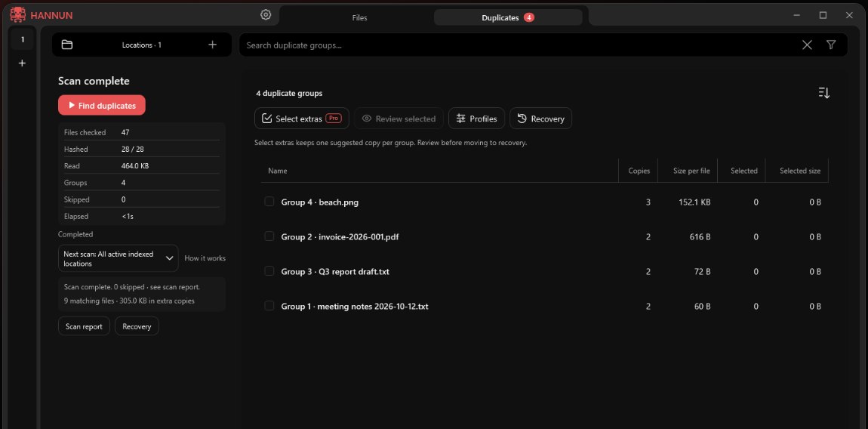
Task: Sort by Size per file column header
Action: click(691, 171)
